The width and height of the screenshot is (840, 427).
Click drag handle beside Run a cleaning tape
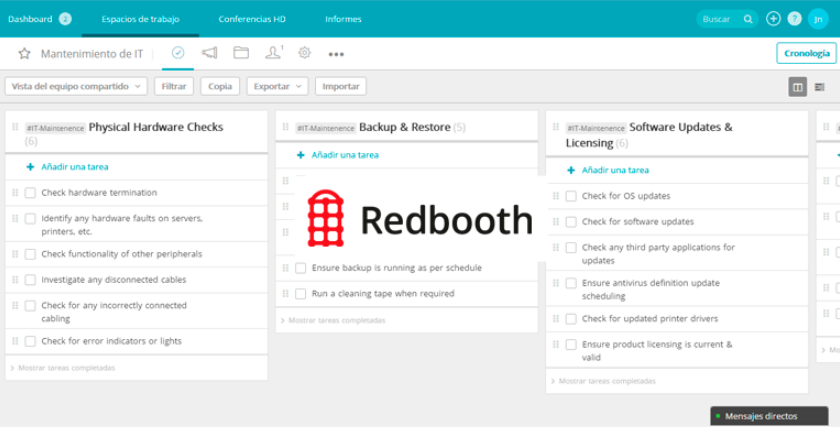coord(286,294)
